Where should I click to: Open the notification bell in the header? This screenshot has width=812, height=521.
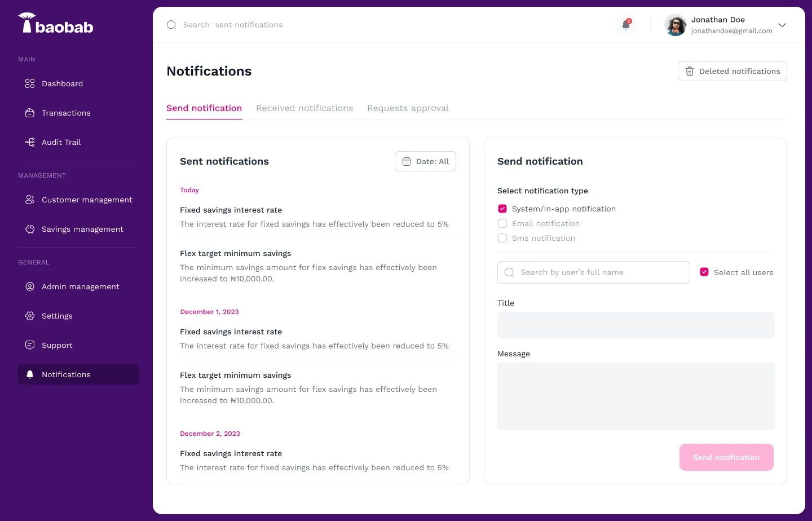(626, 25)
